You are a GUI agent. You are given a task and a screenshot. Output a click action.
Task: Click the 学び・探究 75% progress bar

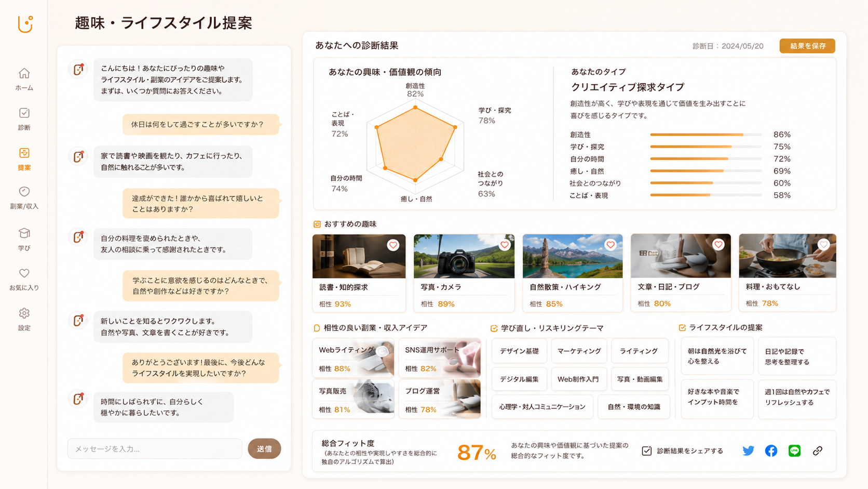pyautogui.click(x=706, y=147)
